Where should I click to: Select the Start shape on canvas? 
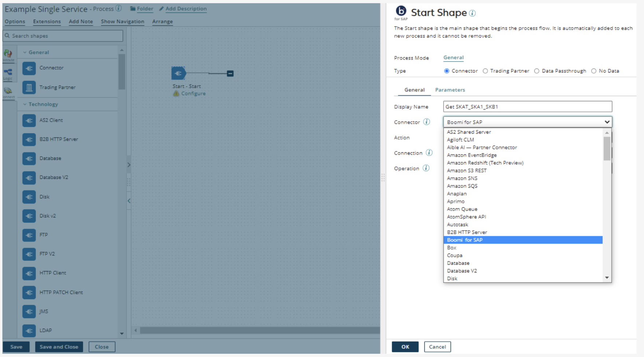tap(178, 73)
